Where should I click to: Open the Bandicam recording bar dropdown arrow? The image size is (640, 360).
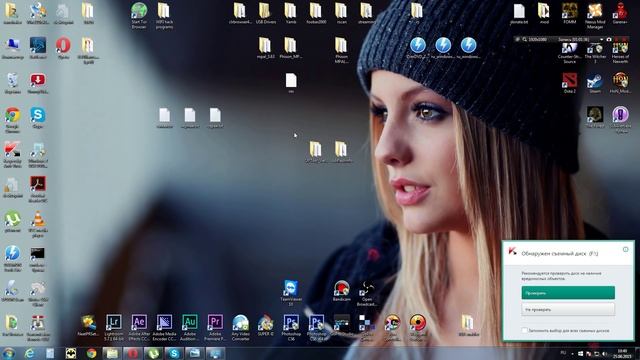tap(601, 39)
